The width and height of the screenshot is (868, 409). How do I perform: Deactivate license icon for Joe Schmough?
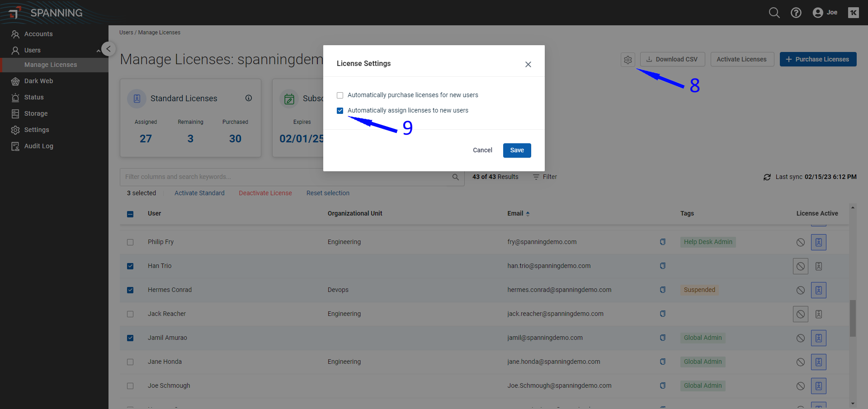click(801, 386)
